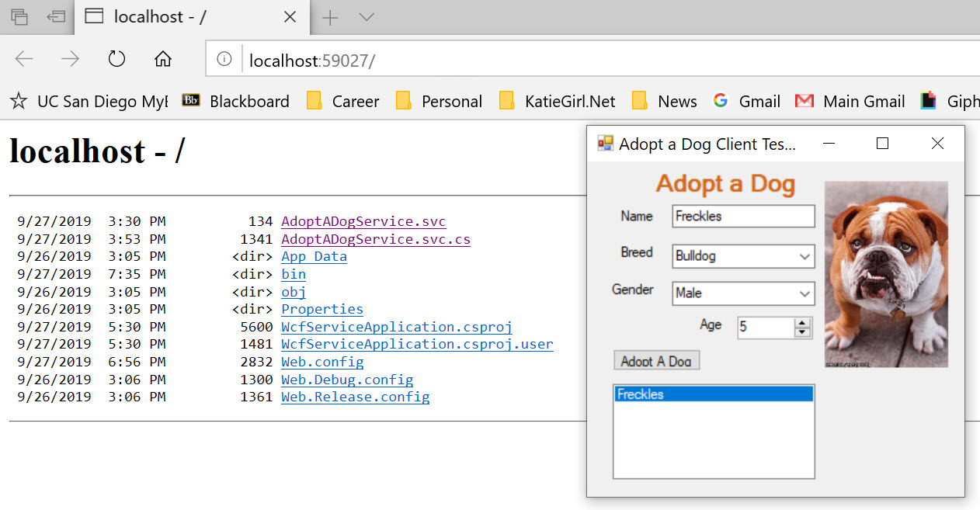Go to the browser home icon
Image resolution: width=980 pixels, height=510 pixels.
click(162, 59)
